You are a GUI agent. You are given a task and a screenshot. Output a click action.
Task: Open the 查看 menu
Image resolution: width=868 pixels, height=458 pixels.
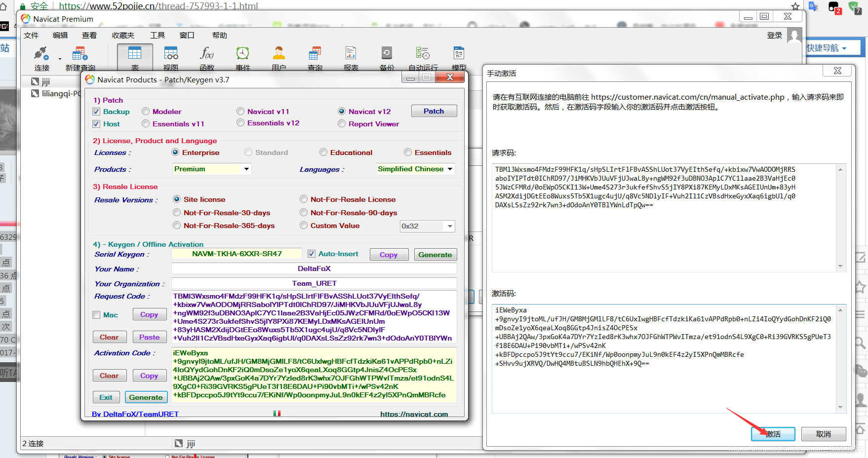[89, 35]
